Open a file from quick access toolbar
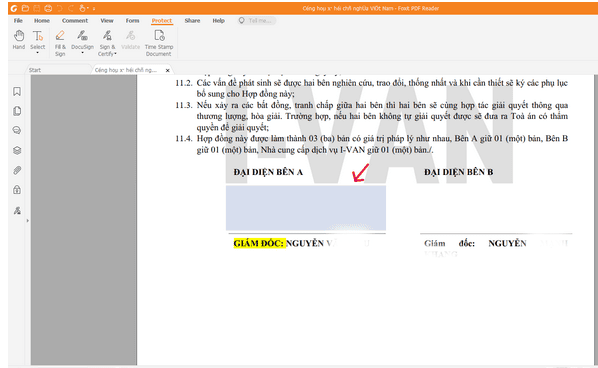The height and width of the screenshot is (368, 598). point(26,8)
